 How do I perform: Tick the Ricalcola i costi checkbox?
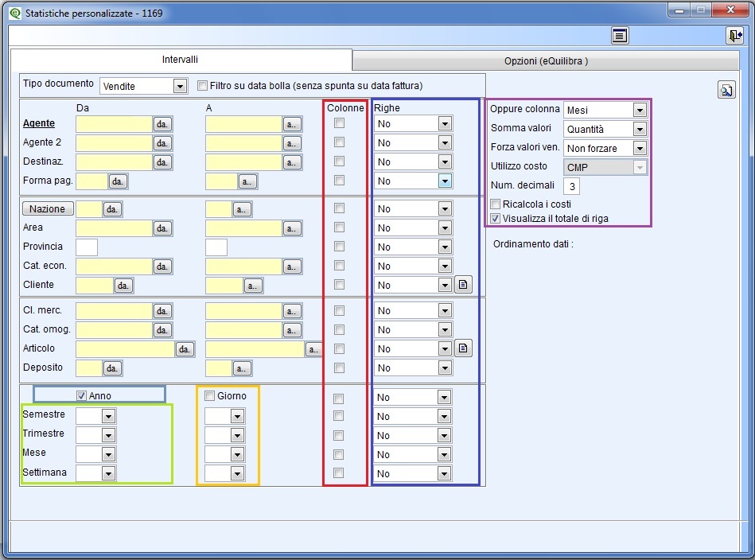pos(496,204)
